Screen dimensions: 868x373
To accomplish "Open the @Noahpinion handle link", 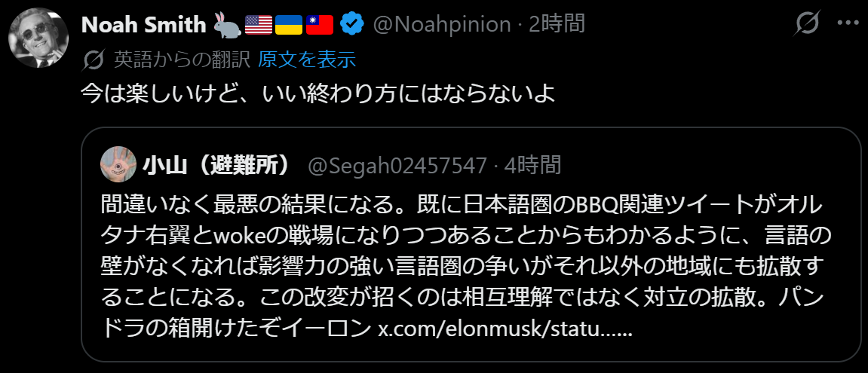I will click(x=441, y=25).
